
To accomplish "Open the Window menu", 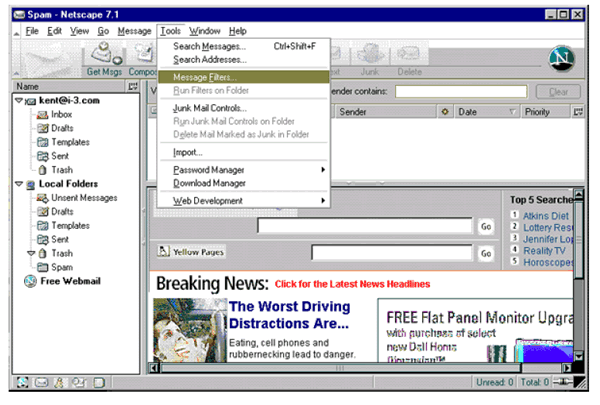I will 205,31.
